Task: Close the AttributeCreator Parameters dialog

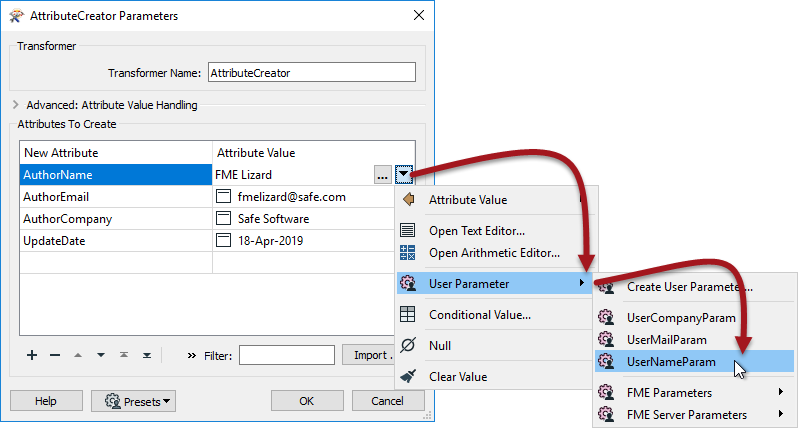Action: pos(419,15)
